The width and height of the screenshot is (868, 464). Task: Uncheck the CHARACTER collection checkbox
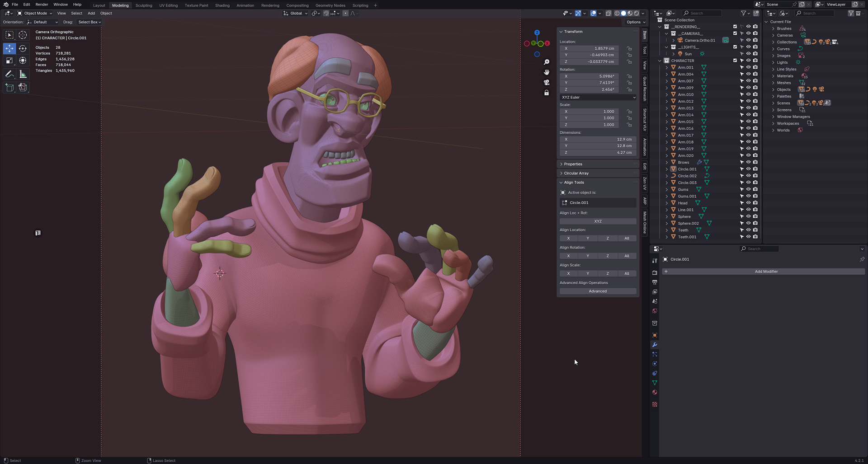[x=735, y=61]
